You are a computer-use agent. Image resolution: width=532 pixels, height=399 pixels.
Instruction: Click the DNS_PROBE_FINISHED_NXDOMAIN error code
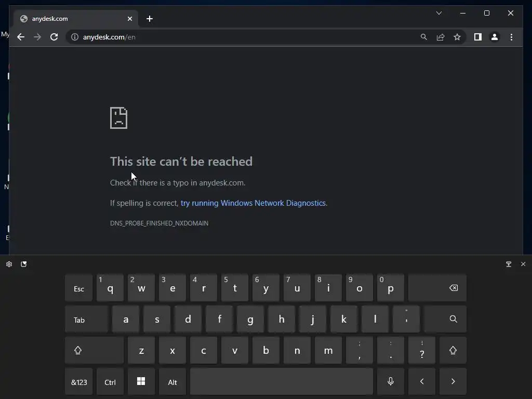click(159, 223)
